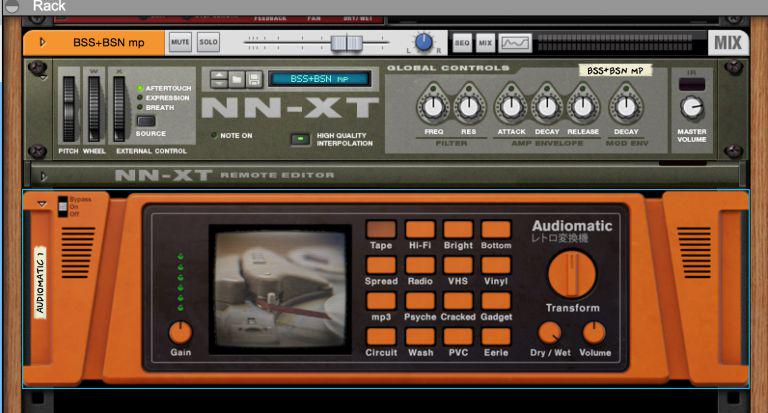
Task: Click the mix channel pan knob
Action: [x=424, y=42]
